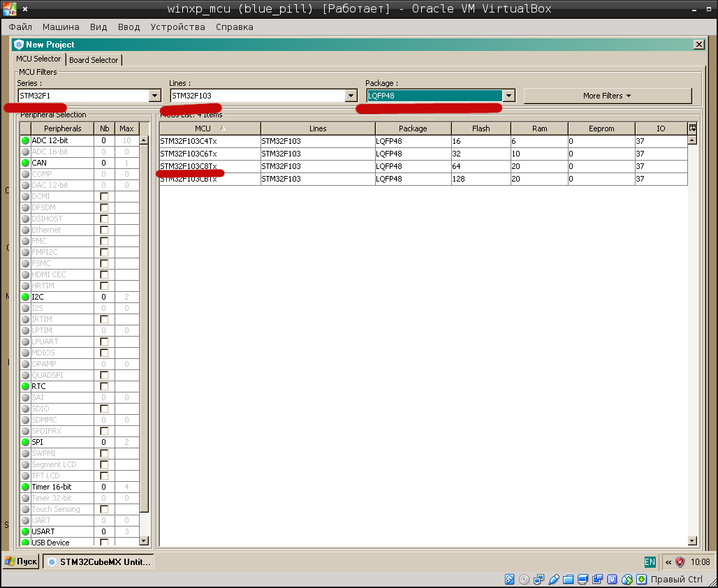This screenshot has width=718, height=588.
Task: Open the Series dropdown showing STM32F1
Action: [155, 96]
